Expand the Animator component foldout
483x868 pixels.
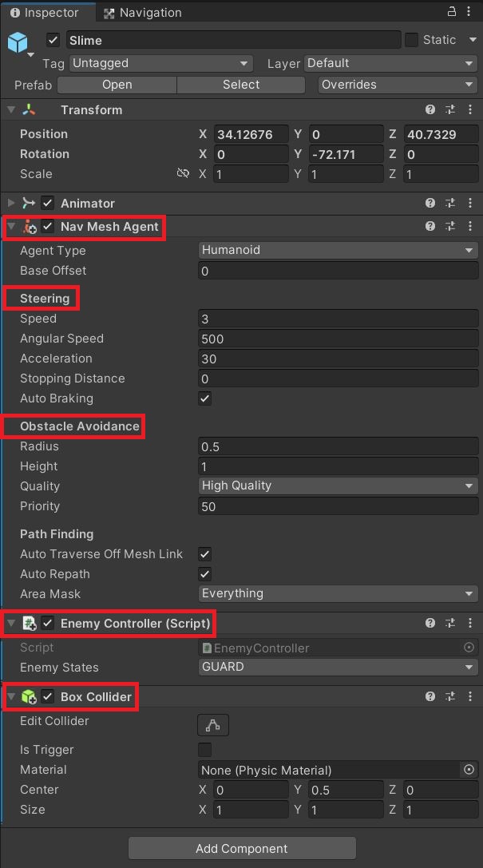point(11,203)
